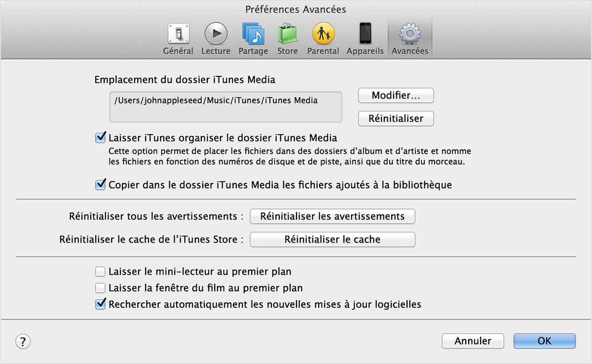The image size is (592, 364).
Task: Click Réinitialiser under the Modifier button
Action: pyautogui.click(x=396, y=118)
